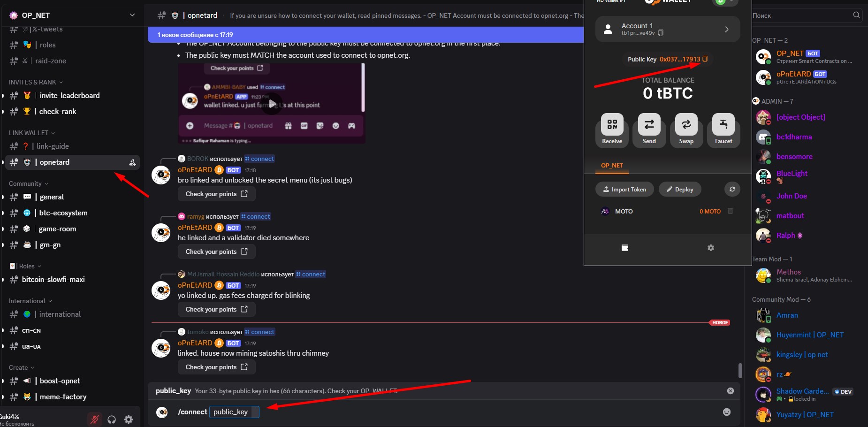Open the general channel
Screen dimensions: 868x427
pos(52,197)
